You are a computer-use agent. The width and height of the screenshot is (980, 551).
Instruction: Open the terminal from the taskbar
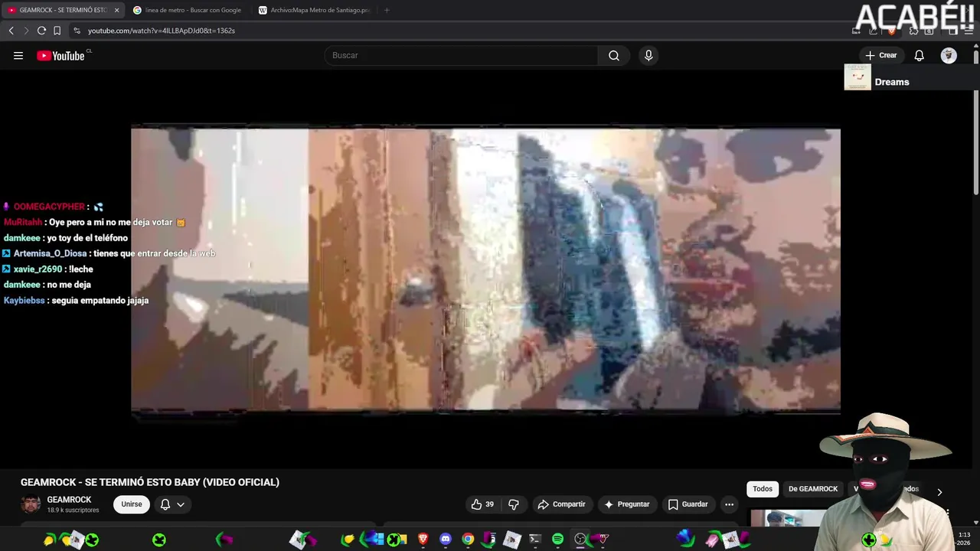tap(534, 540)
